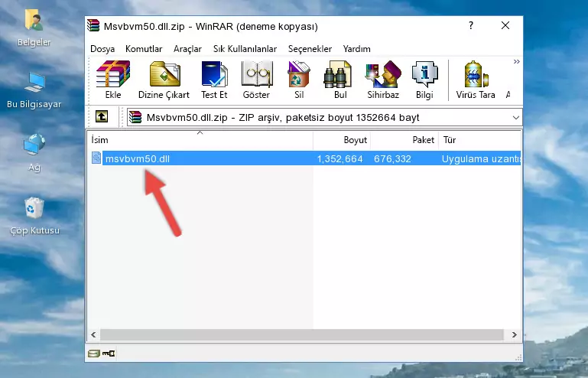Click the drive icon in status bar

pos(94,354)
